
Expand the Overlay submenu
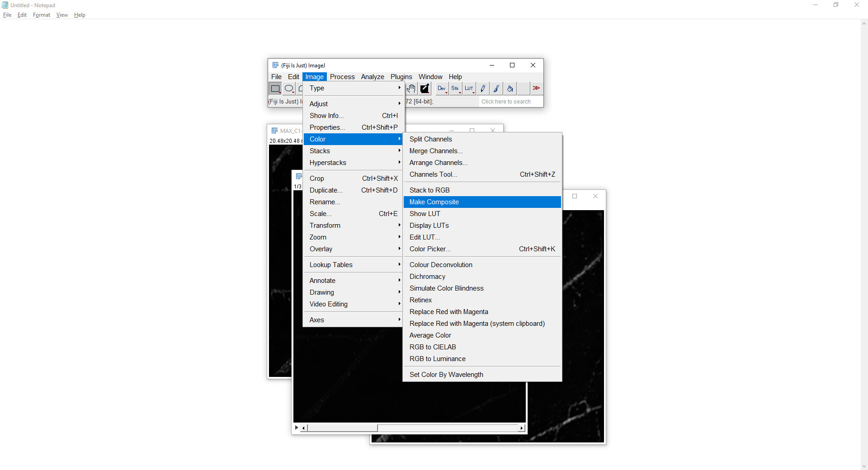tap(354, 249)
